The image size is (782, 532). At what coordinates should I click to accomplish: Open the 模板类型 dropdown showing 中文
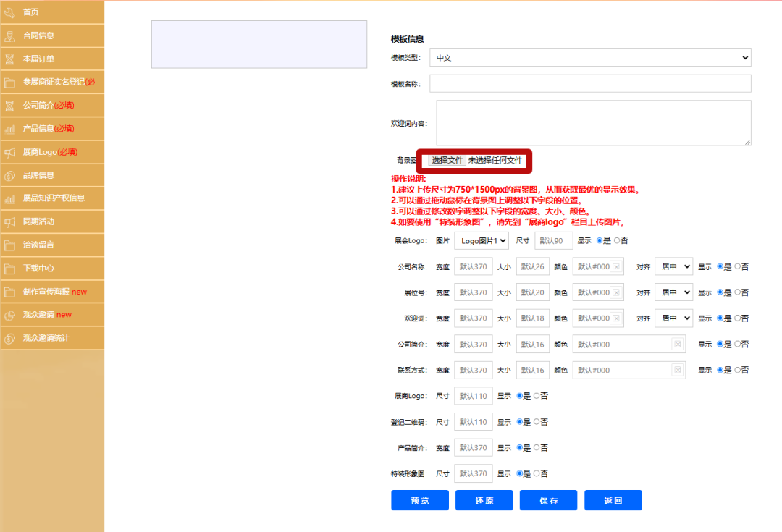(591, 58)
